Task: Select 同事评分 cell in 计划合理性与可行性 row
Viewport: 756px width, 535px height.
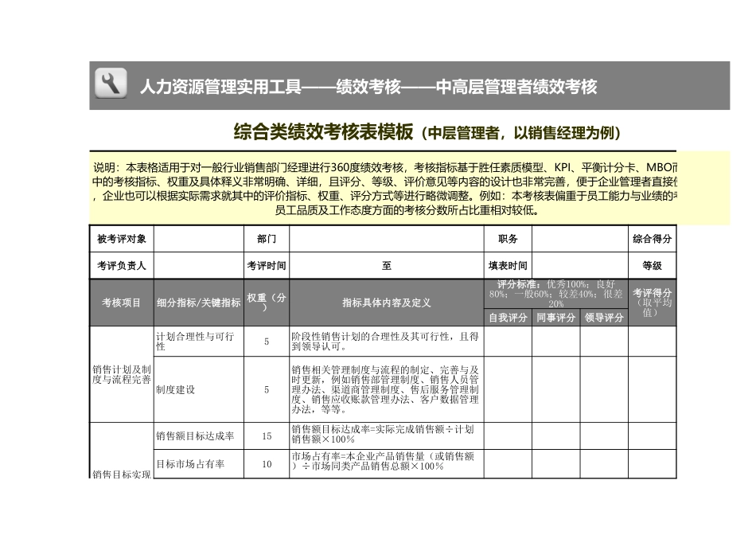Action: [556, 342]
